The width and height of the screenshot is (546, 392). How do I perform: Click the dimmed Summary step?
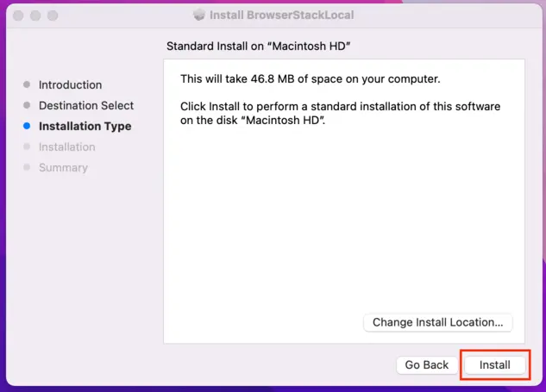63,167
